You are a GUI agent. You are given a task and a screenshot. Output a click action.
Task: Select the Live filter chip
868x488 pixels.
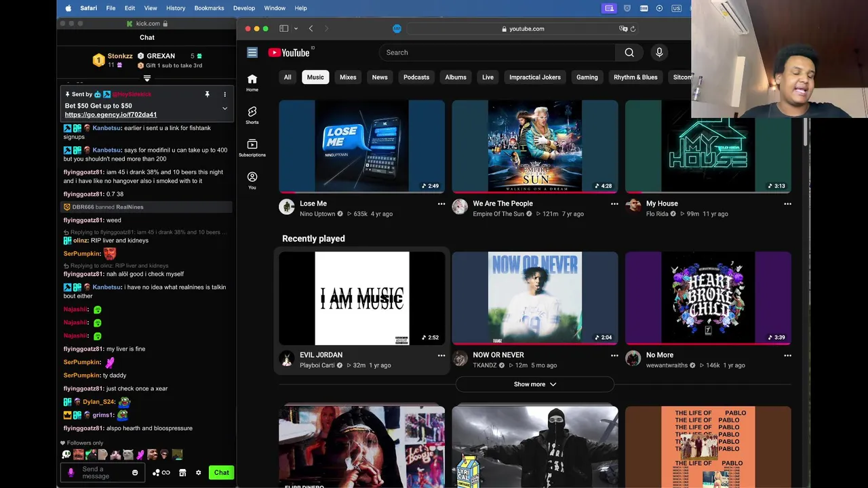click(x=488, y=77)
